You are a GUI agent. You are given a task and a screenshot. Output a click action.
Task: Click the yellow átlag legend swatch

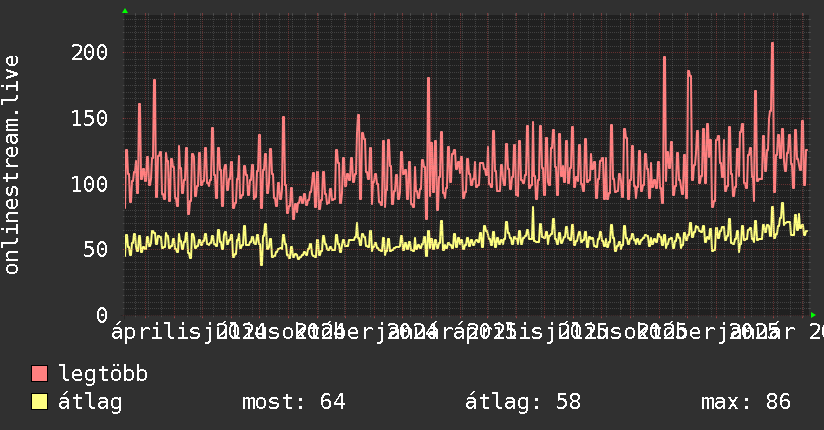pyautogui.click(x=39, y=402)
